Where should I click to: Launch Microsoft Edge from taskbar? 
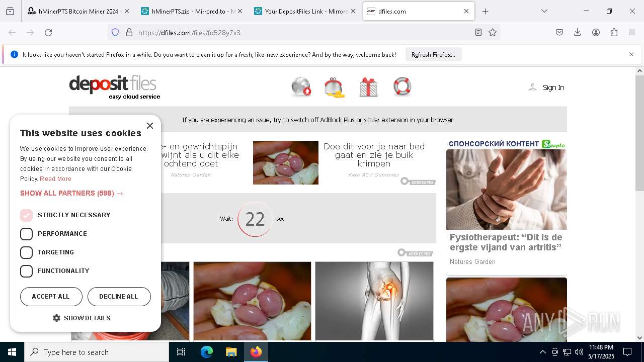pyautogui.click(x=207, y=352)
